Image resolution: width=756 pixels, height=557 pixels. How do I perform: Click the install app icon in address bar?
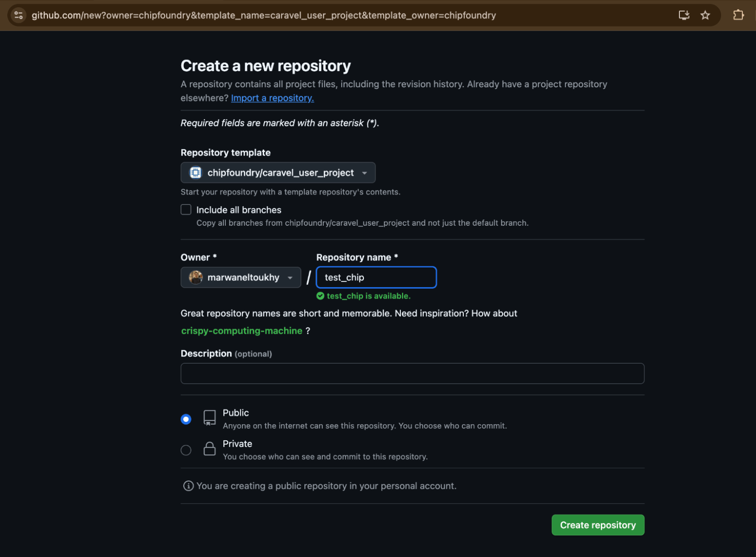point(684,15)
